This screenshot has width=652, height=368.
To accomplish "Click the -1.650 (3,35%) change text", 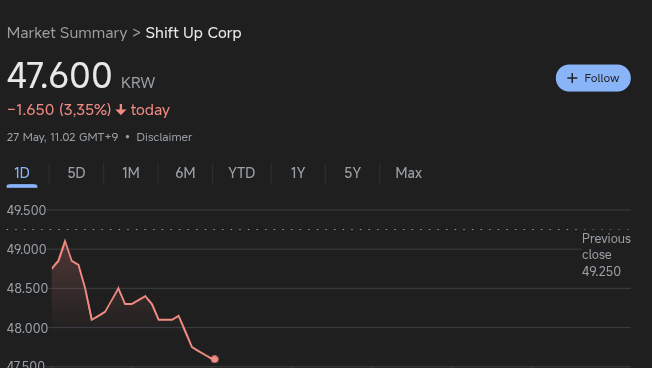I will point(59,110).
